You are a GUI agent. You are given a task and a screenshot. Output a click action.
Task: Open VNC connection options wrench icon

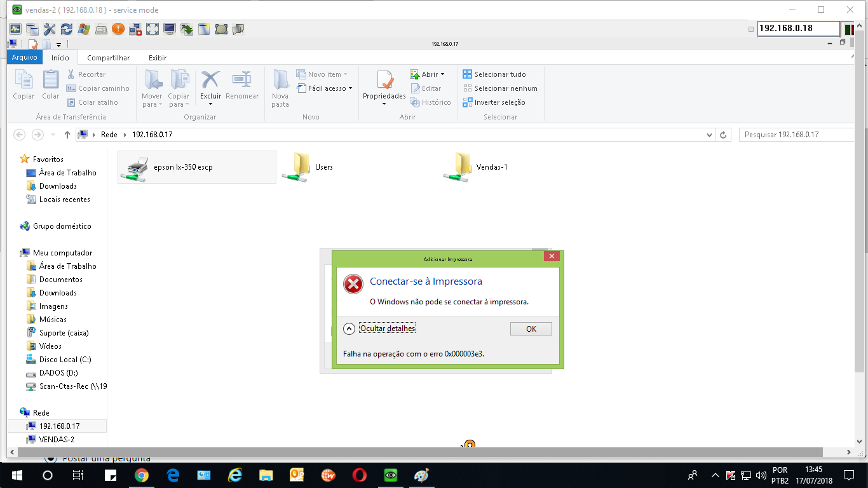tap(50, 29)
